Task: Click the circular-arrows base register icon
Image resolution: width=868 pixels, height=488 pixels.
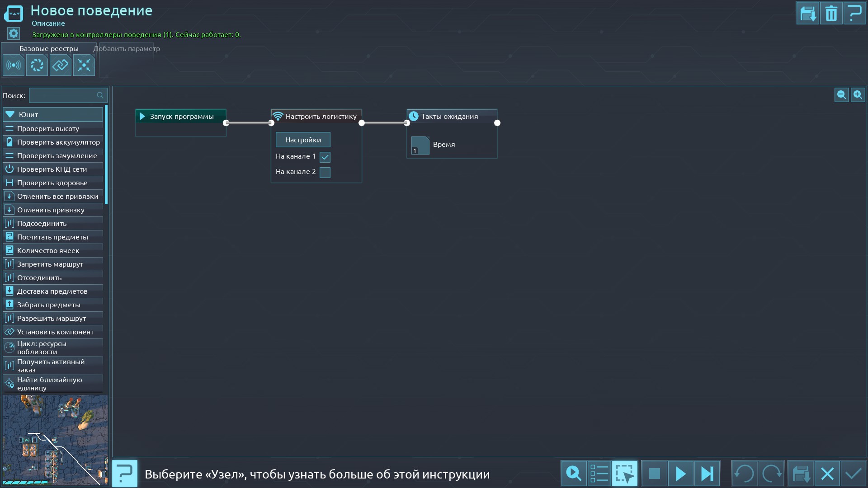Action: [x=37, y=66]
